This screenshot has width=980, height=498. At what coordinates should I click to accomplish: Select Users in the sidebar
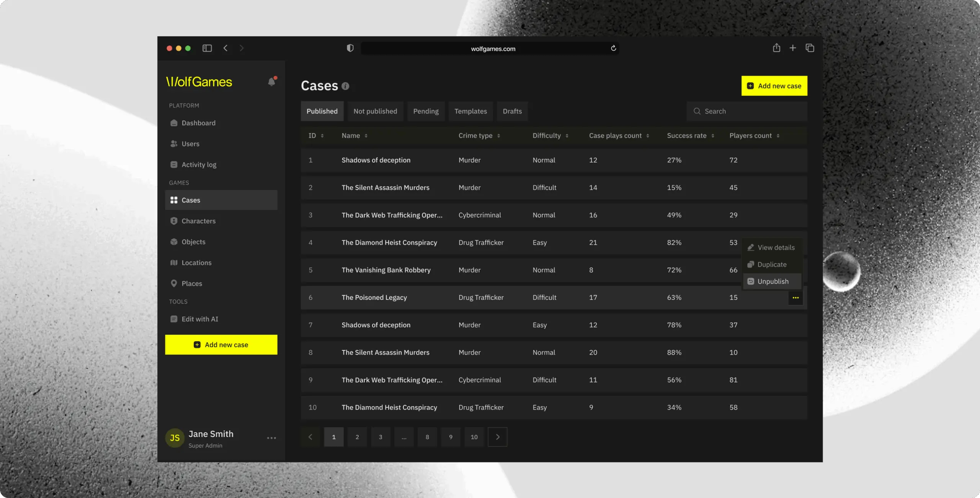(190, 143)
